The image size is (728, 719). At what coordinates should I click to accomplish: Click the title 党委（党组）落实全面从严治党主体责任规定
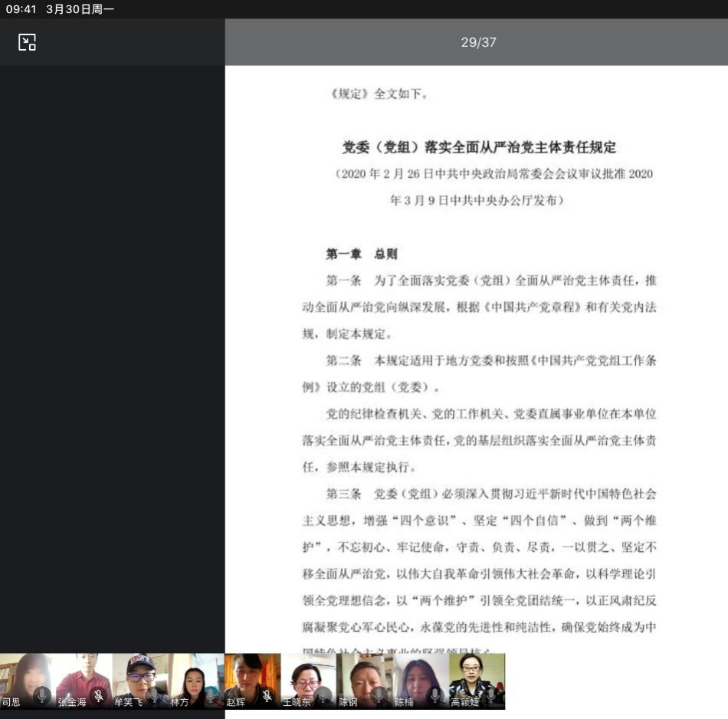click(x=479, y=147)
